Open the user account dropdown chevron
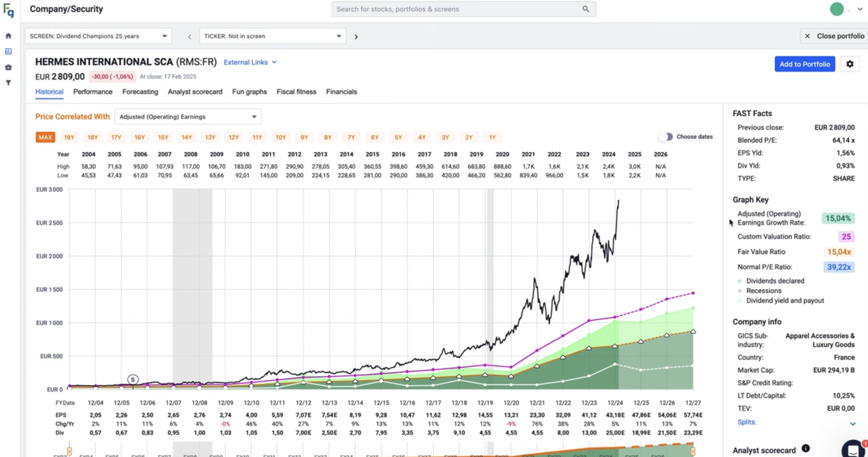The height and width of the screenshot is (457, 868). click(860, 9)
